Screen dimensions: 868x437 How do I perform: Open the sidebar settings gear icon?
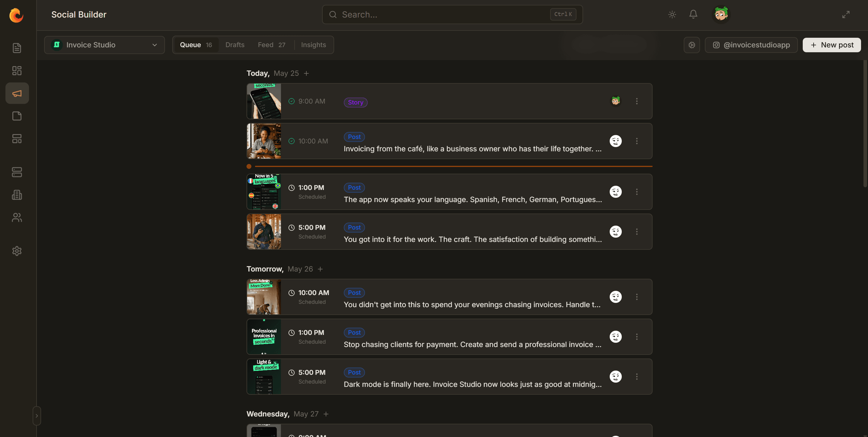click(x=17, y=251)
